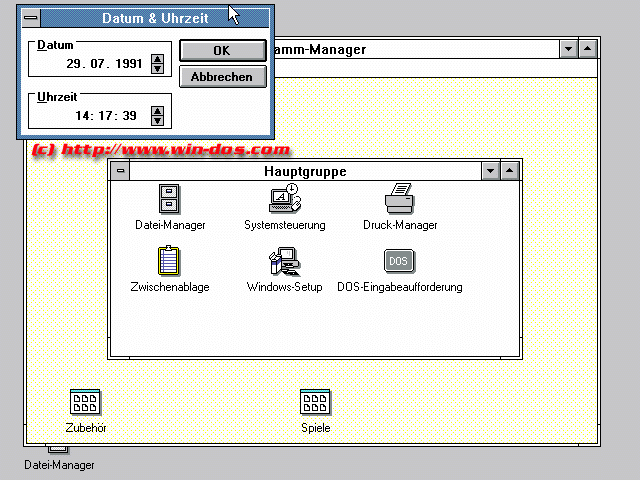This screenshot has width=640, height=480.
Task: Increase the Datum value with up arrow
Action: tap(157, 59)
